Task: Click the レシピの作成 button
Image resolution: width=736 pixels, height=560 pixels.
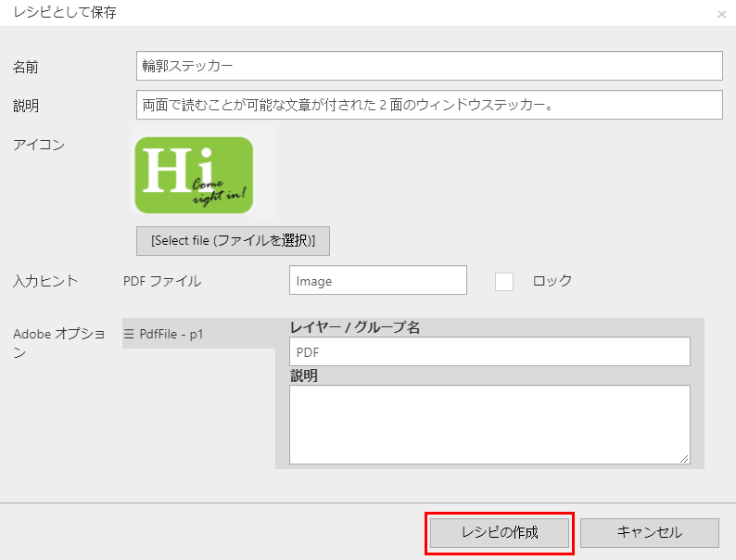Action: [x=500, y=532]
